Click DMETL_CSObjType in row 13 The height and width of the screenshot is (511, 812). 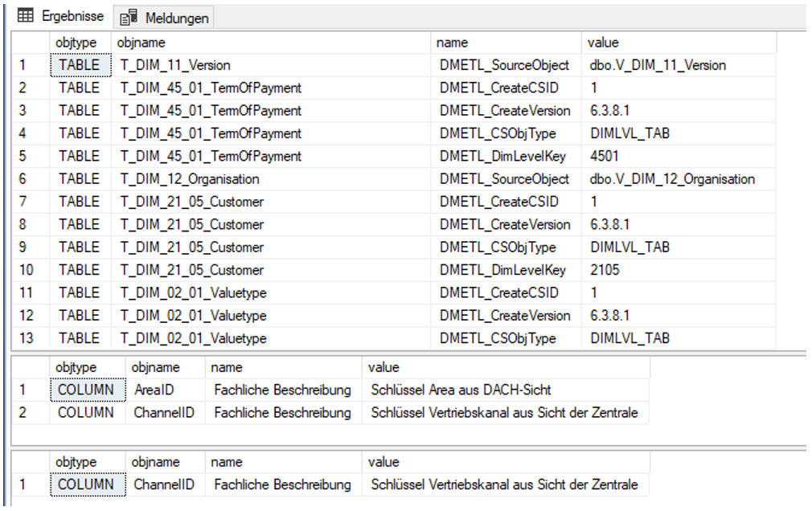coord(506,338)
